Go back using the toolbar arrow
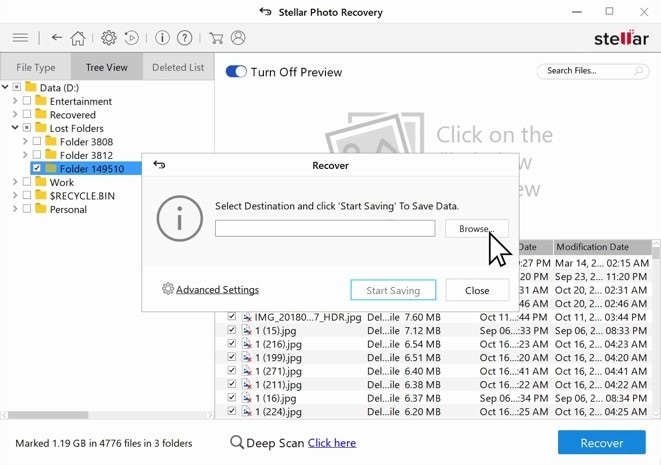Viewport: 661px width, 465px height. pyautogui.click(x=56, y=38)
